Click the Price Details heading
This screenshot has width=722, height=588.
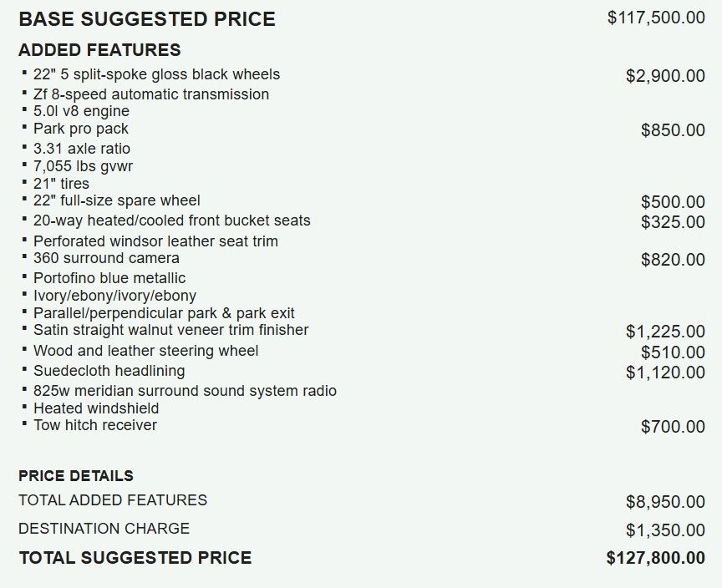[76, 476]
